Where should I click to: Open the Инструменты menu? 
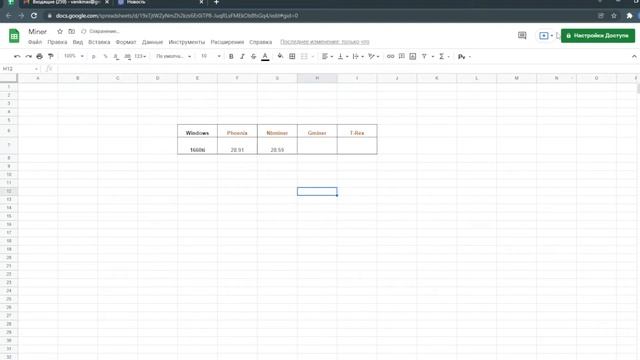[187, 42]
